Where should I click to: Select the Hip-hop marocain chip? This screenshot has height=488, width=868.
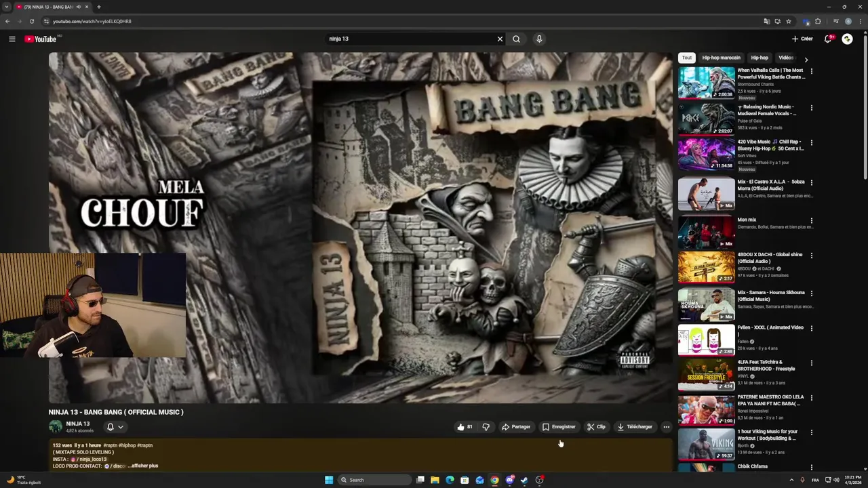(x=721, y=58)
